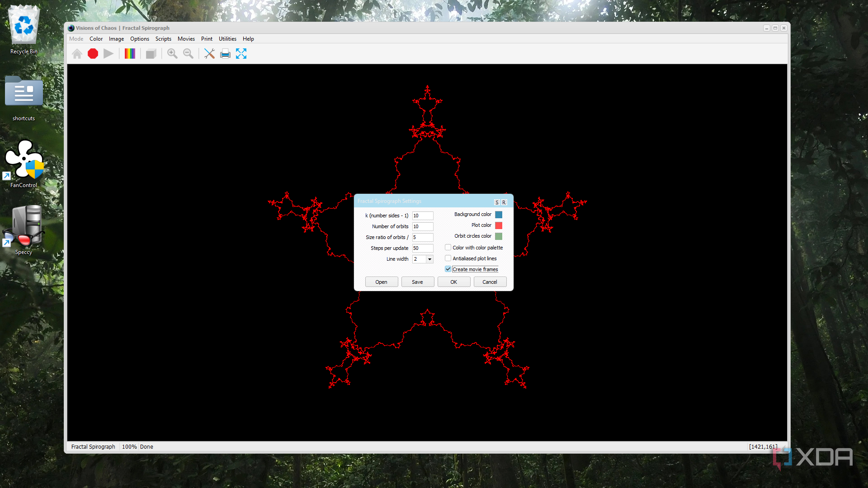The image size is (868, 488).
Task: Open the Options menu
Action: click(140, 39)
